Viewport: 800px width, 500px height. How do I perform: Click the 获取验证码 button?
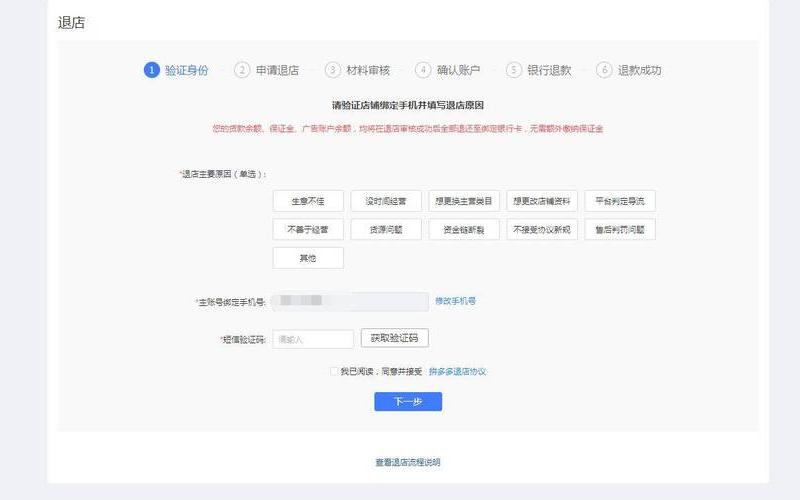tap(394, 338)
